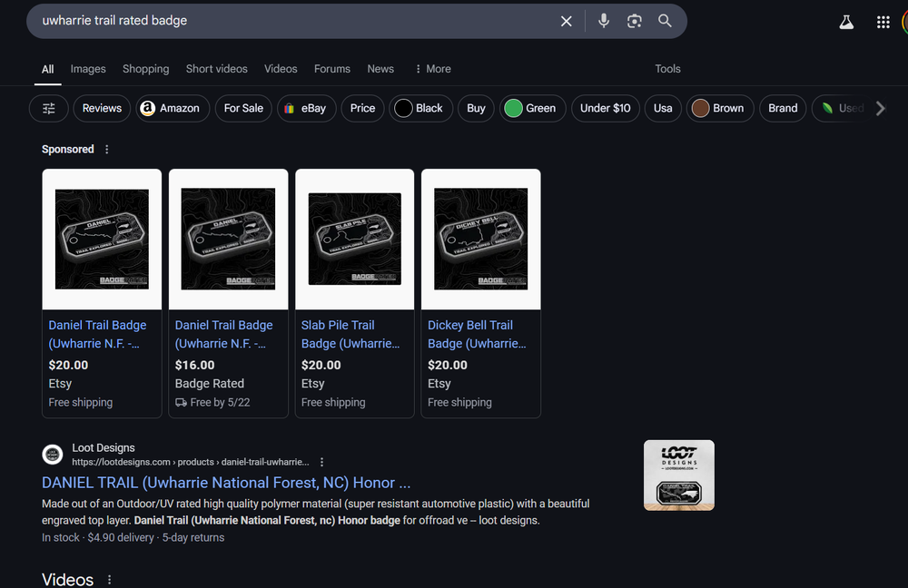Open the $20.00 Daniel Trail Badge image
Image resolution: width=908 pixels, height=588 pixels.
[x=102, y=239]
